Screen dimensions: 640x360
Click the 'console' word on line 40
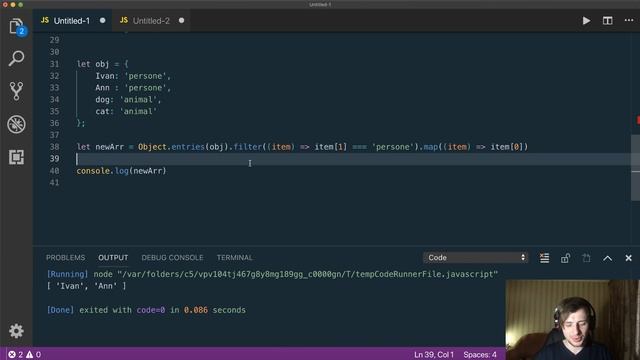tap(93, 171)
